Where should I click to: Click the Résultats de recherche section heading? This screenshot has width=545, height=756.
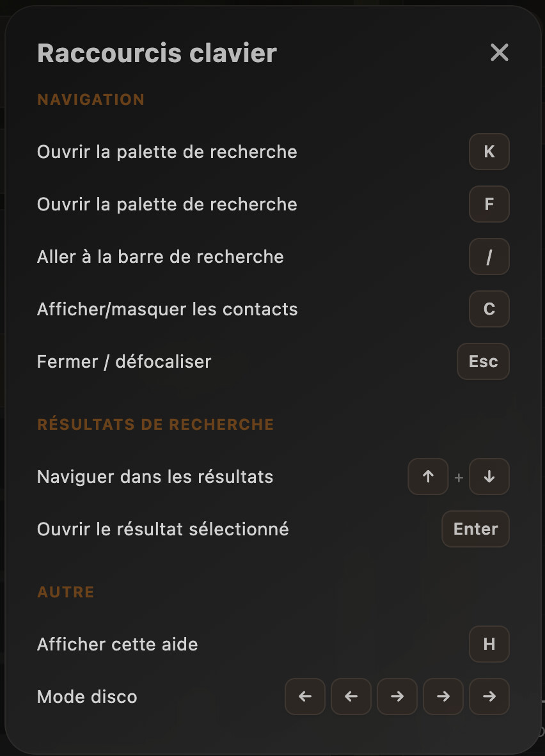pos(155,425)
